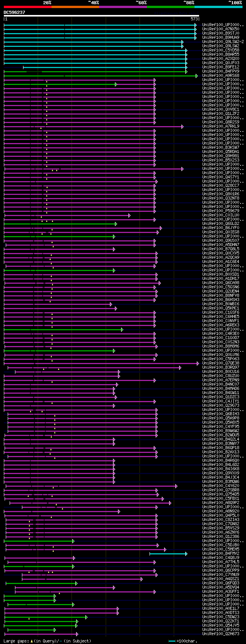246x644 pixels.
Task: Click the red ~20% identity legend bar
Action: point(28,7)
